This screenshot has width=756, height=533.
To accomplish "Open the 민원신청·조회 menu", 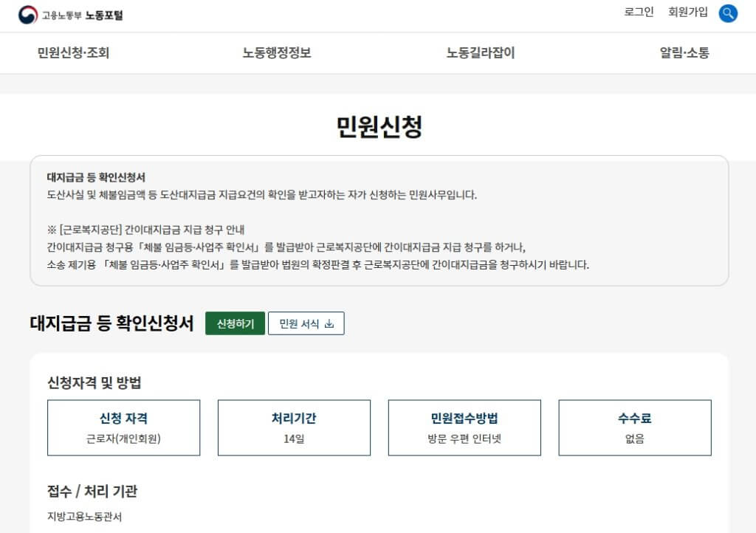I will pos(73,52).
